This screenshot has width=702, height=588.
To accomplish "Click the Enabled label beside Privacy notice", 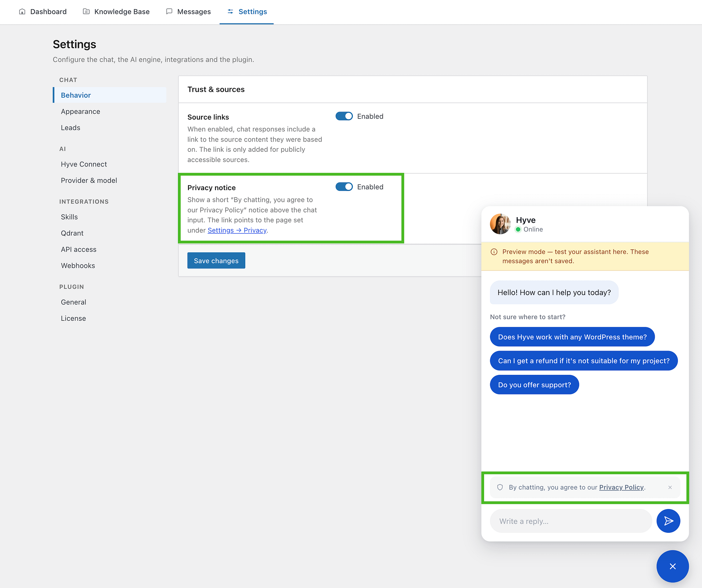I will [x=370, y=187].
